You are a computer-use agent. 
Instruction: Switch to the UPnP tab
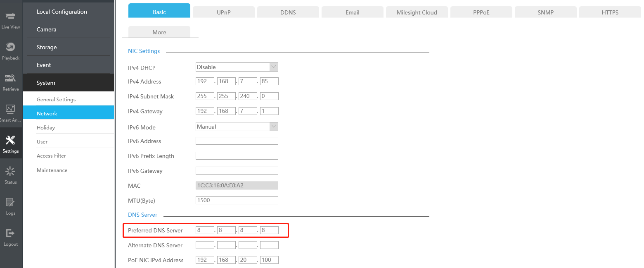pos(224,12)
